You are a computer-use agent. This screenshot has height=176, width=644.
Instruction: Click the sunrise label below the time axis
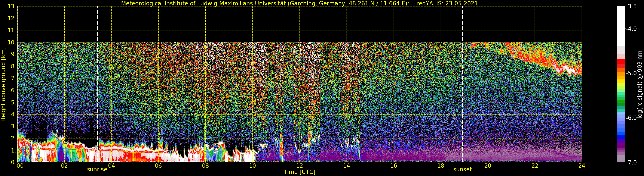pyautogui.click(x=97, y=170)
